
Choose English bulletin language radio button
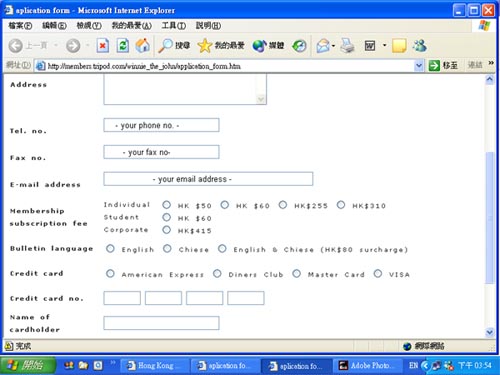click(110, 249)
